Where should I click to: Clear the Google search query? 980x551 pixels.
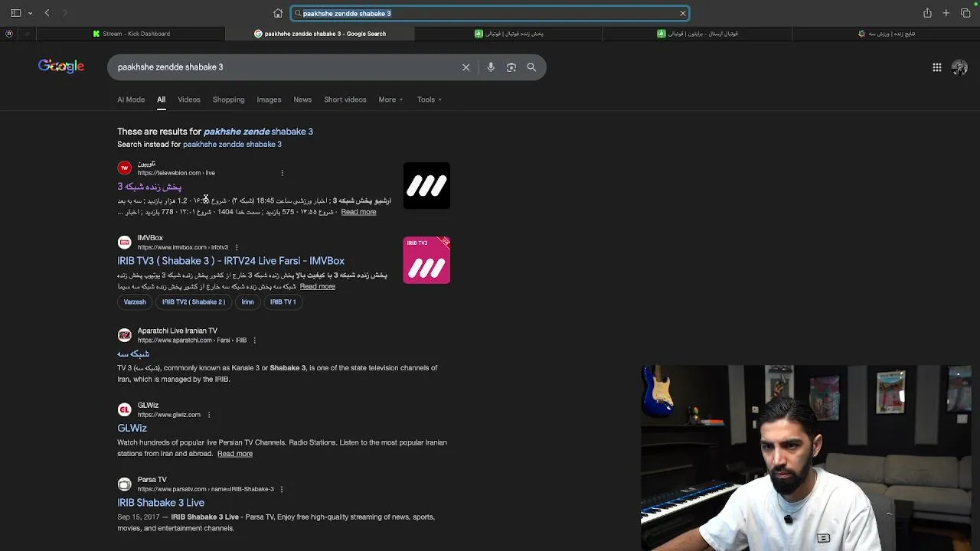[x=465, y=67]
